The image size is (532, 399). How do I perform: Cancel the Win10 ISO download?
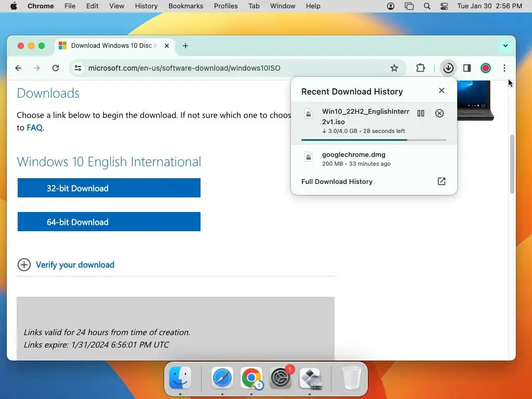tap(440, 113)
